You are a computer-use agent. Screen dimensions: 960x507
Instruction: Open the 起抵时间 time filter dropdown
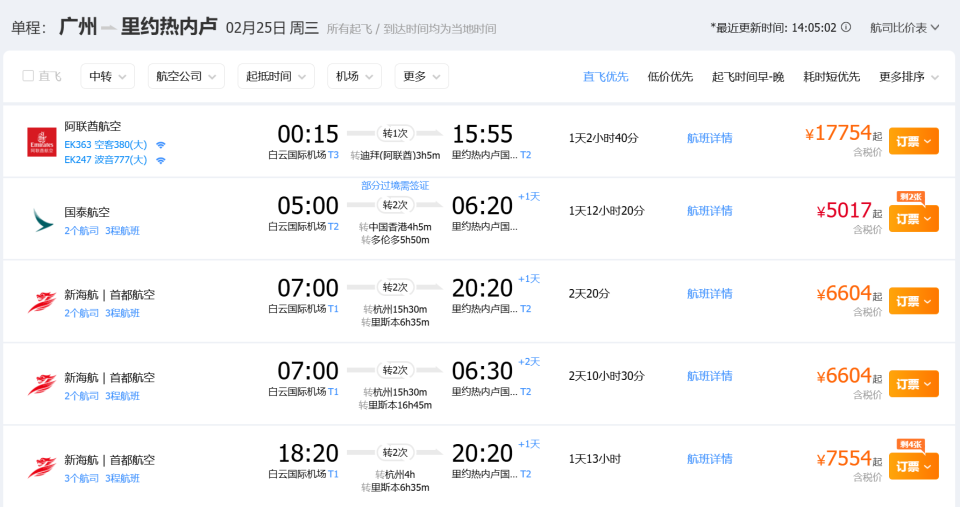275,76
